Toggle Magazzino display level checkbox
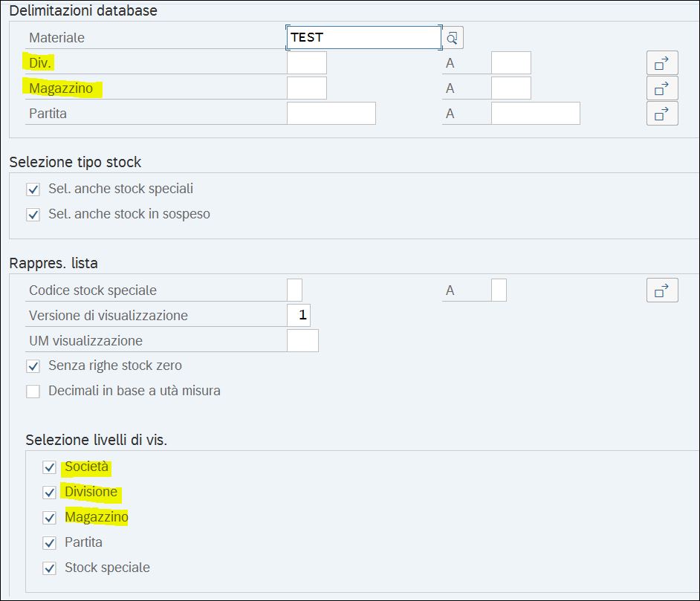700x601 pixels. pos(50,518)
